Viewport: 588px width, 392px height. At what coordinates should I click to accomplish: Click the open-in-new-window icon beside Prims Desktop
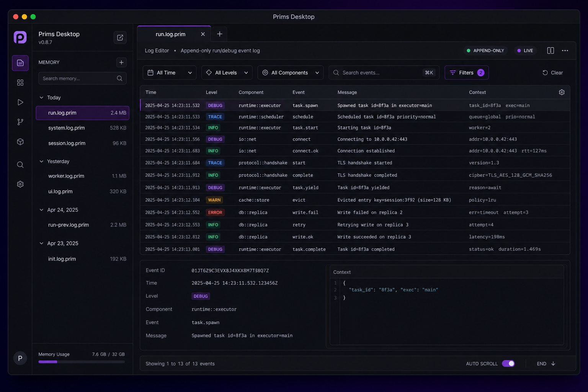point(120,38)
